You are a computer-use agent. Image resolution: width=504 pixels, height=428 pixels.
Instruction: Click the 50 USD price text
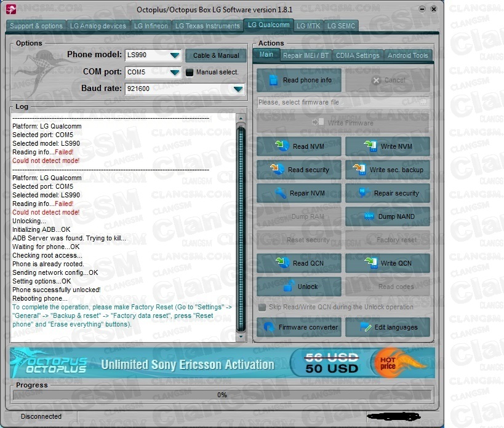coord(332,368)
